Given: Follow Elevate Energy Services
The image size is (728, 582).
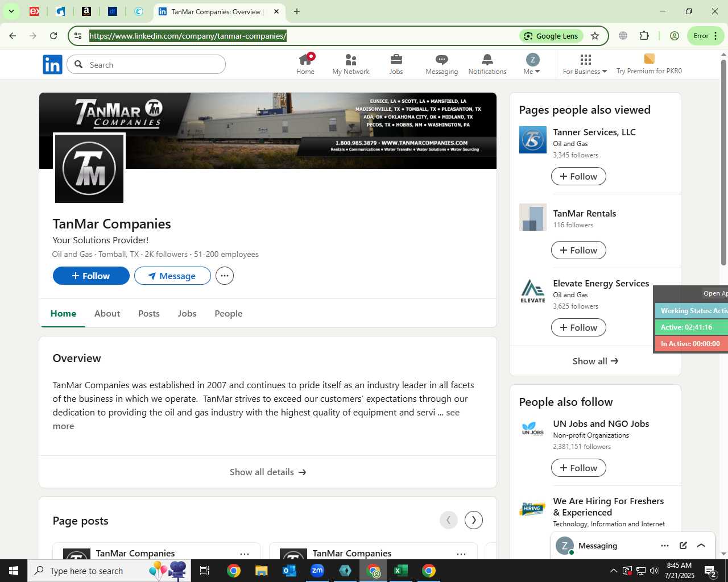Looking at the screenshot, I should pyautogui.click(x=578, y=327).
